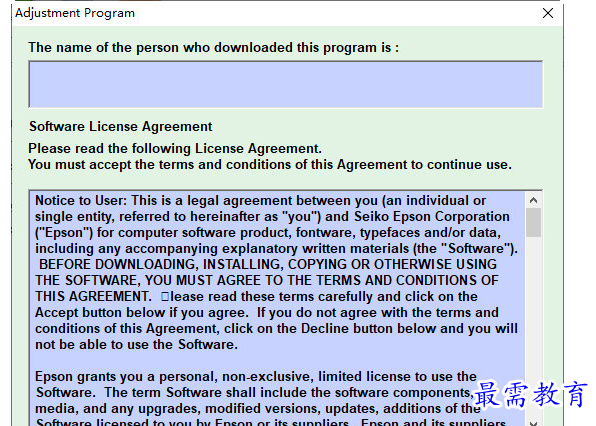Image resolution: width=596 pixels, height=426 pixels.
Task: Click the 'Adjustment Program' window title
Action: tap(75, 13)
